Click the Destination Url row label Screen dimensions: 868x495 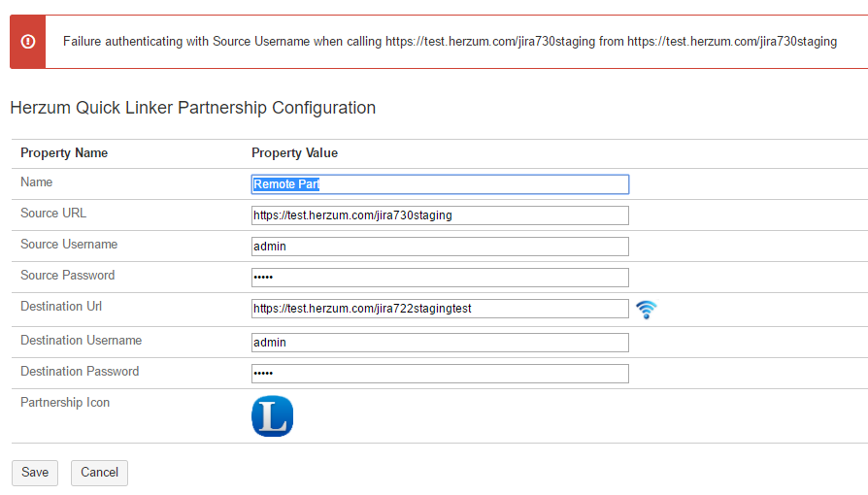pos(60,307)
